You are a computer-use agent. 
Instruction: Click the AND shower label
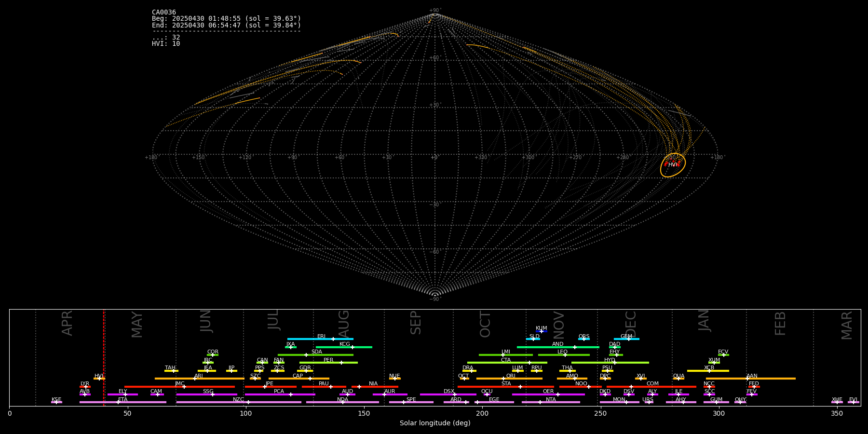click(558, 344)
